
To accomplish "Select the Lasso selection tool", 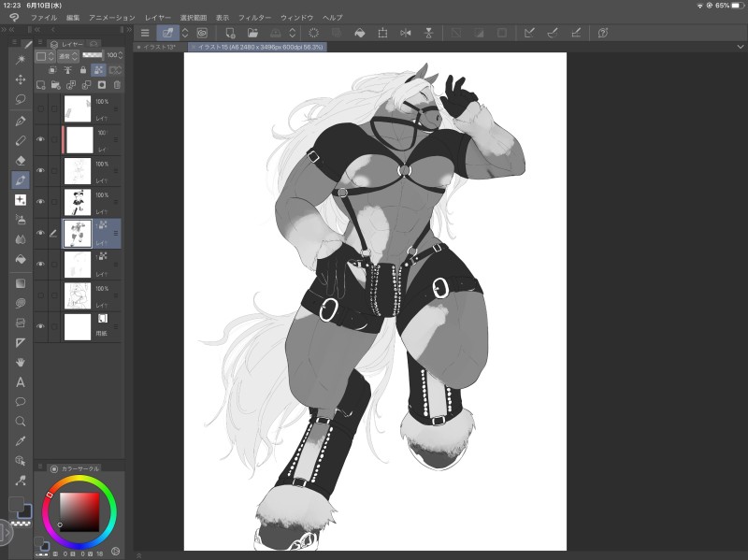I will click(21, 99).
